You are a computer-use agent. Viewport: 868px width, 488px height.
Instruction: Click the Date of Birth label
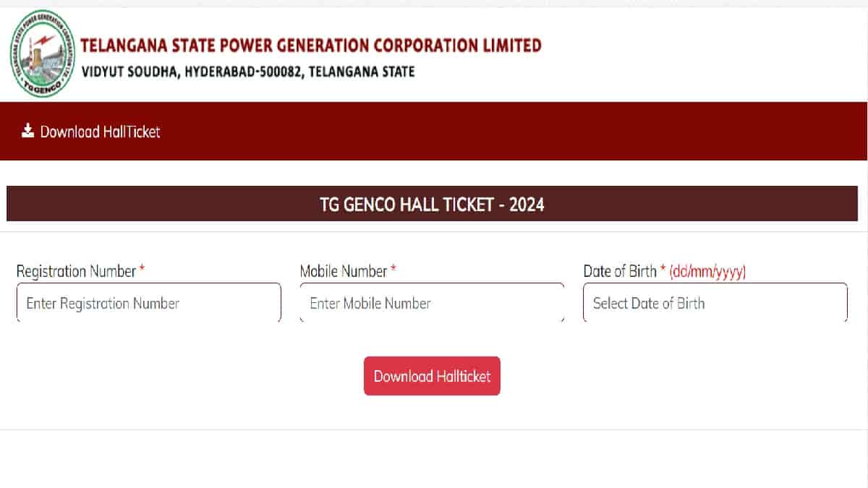click(620, 271)
